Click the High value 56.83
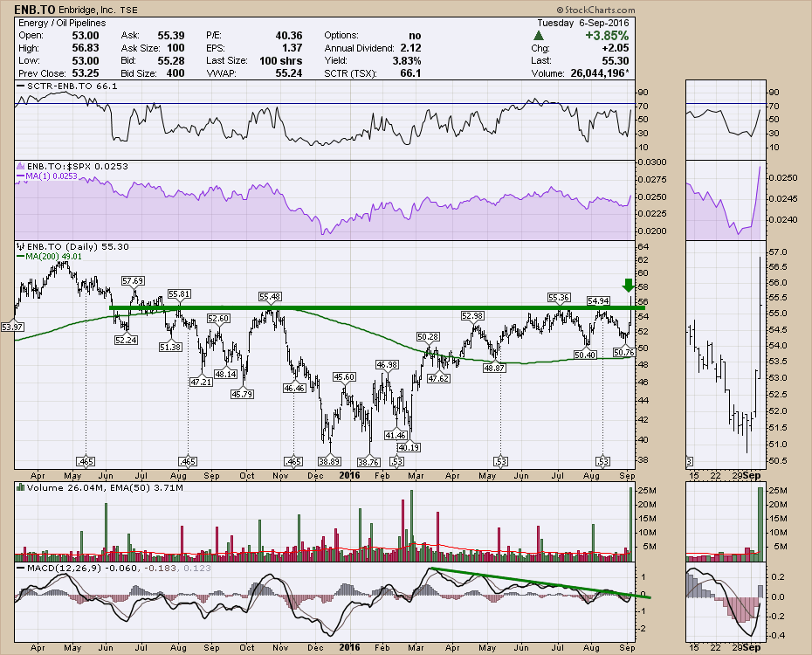Image resolution: width=812 pixels, height=655 pixels. 86,48
